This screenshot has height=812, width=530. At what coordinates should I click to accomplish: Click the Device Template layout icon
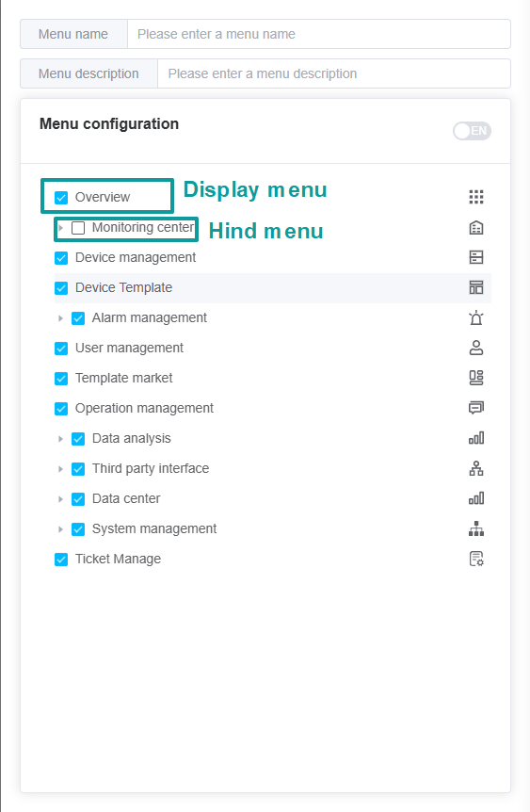point(476,287)
